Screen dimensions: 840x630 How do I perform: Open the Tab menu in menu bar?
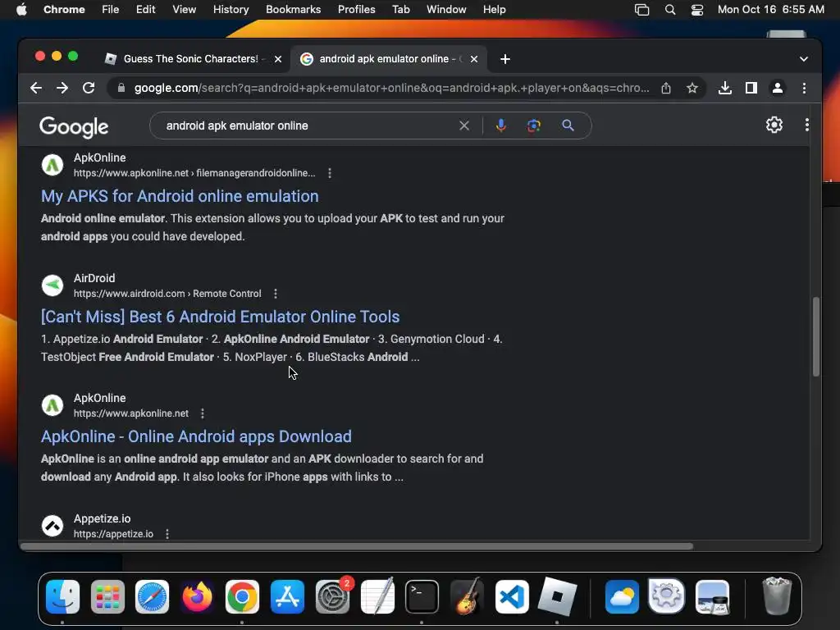pyautogui.click(x=400, y=10)
